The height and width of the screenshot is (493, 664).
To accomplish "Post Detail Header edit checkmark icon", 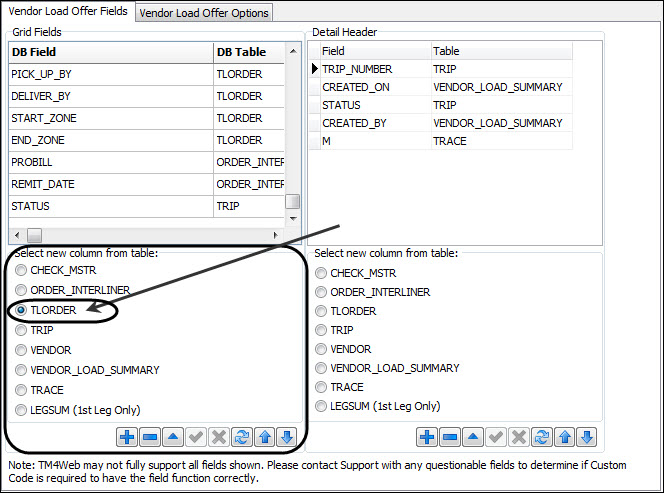I will [495, 437].
